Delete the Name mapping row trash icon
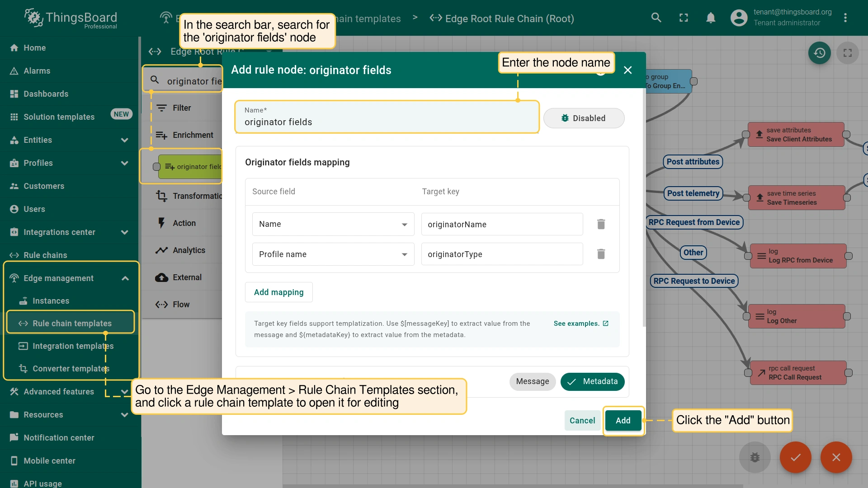Screen dimensions: 868x488 point(601,224)
